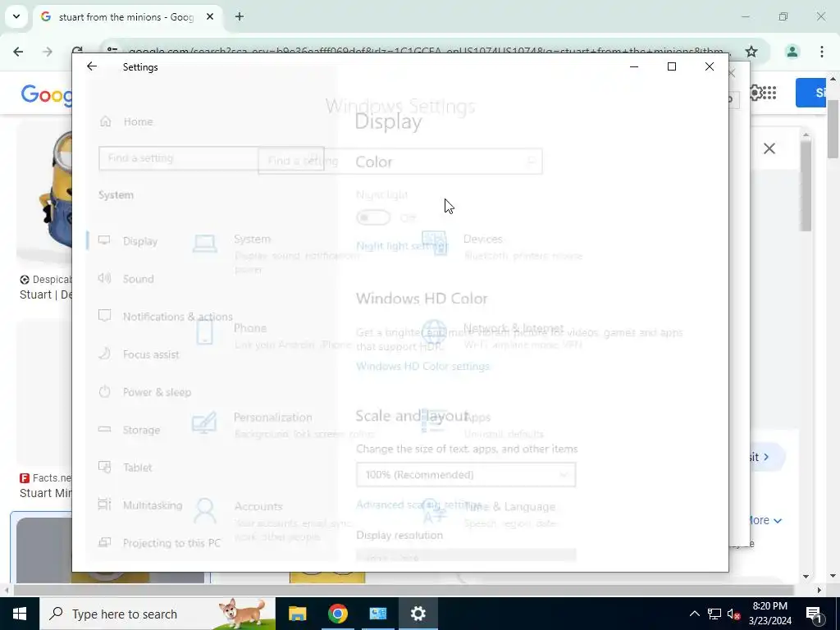Open Google apps grid icon
The height and width of the screenshot is (630, 840).
pos(769,93)
